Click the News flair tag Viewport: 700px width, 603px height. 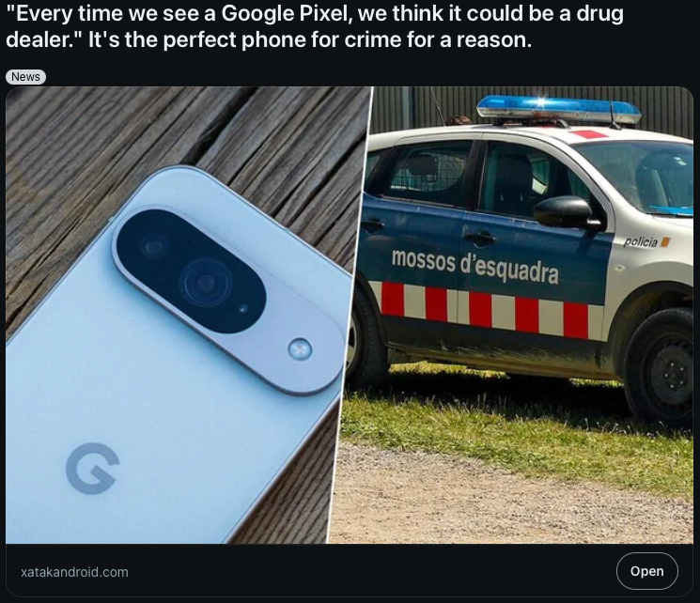coord(25,77)
